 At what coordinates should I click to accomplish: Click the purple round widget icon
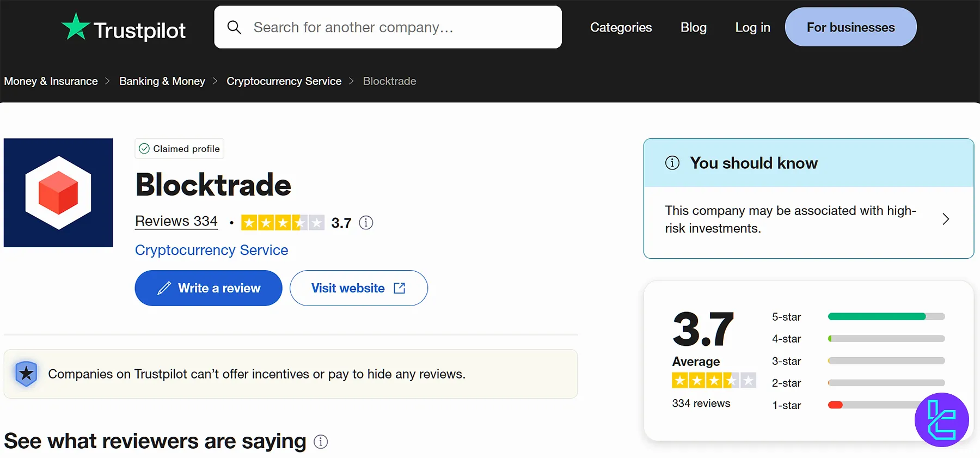[941, 420]
